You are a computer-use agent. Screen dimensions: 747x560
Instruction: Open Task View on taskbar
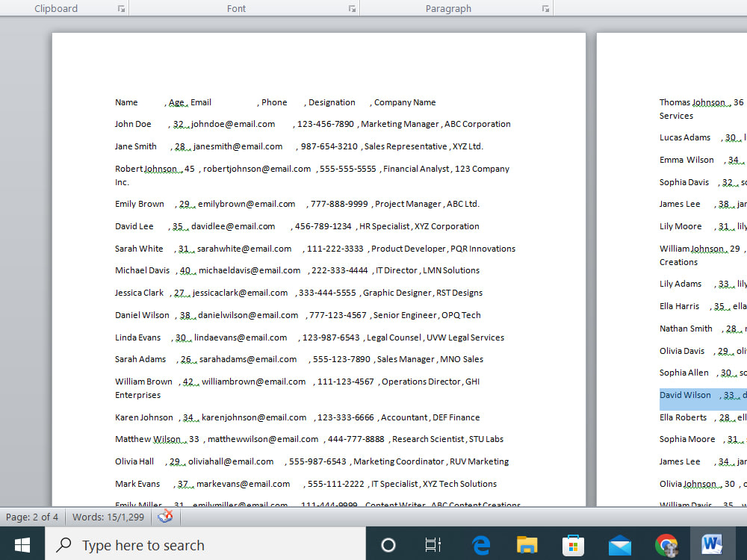click(x=433, y=544)
